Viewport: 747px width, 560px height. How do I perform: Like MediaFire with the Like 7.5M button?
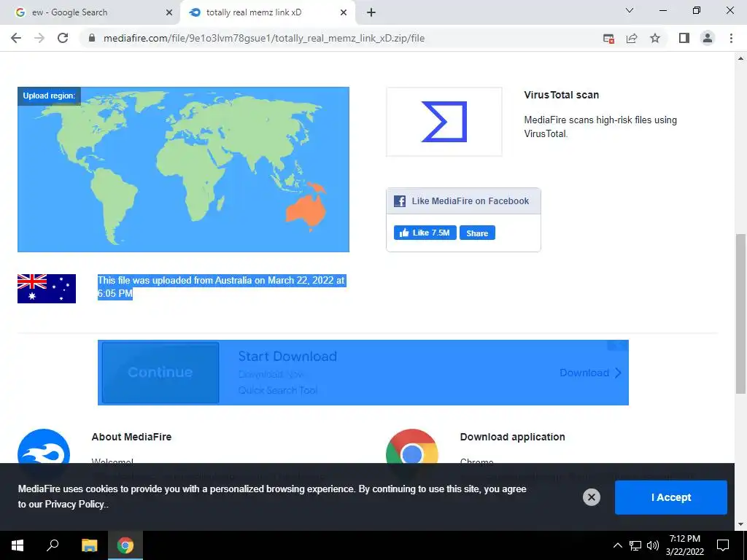click(x=425, y=233)
